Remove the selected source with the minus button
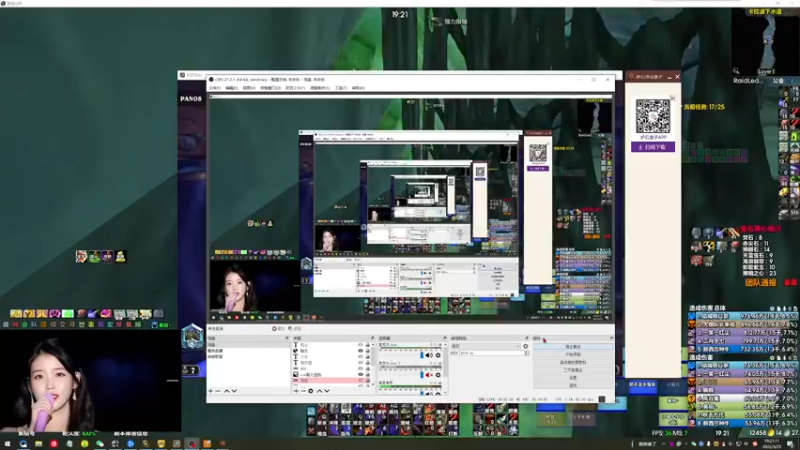This screenshot has height=450, width=800. coord(304,391)
